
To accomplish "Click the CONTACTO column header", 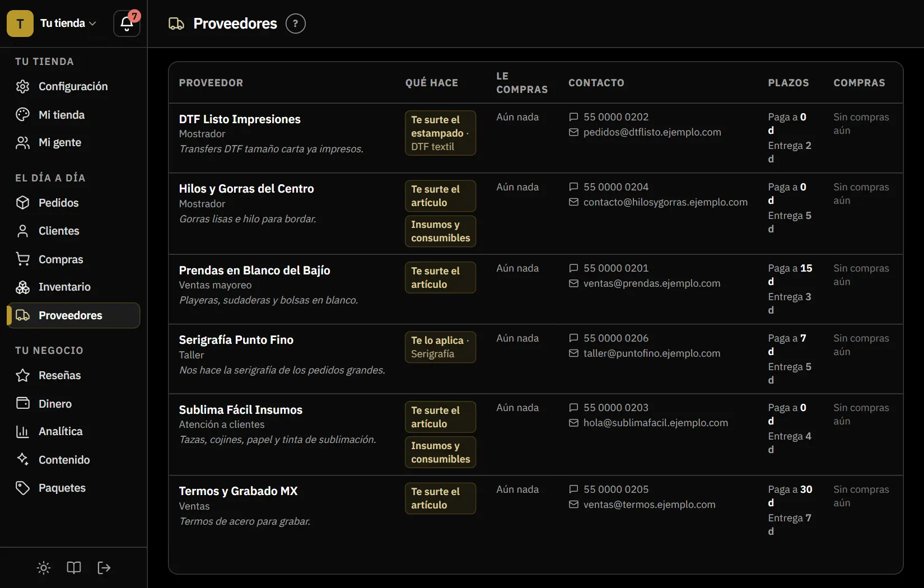I will pos(596,83).
